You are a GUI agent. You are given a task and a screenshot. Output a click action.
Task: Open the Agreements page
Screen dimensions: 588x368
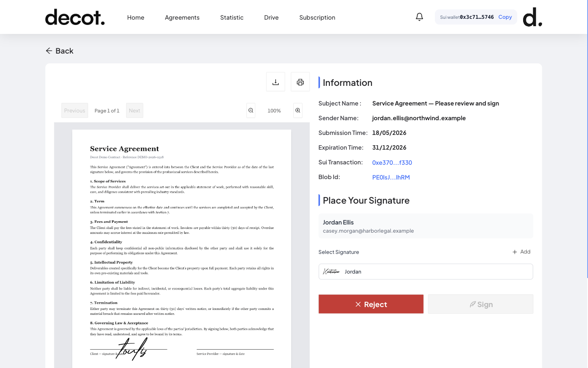click(x=182, y=17)
